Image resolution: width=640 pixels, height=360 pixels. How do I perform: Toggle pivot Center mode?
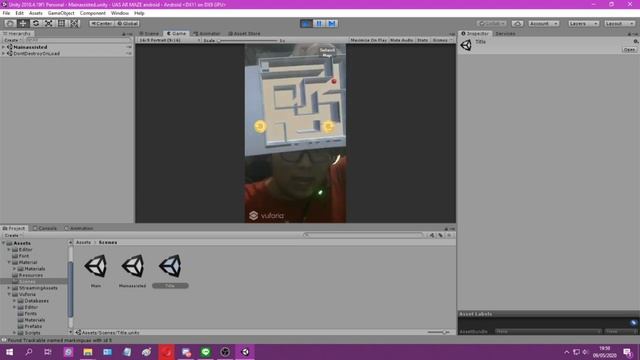pyautogui.click(x=101, y=23)
